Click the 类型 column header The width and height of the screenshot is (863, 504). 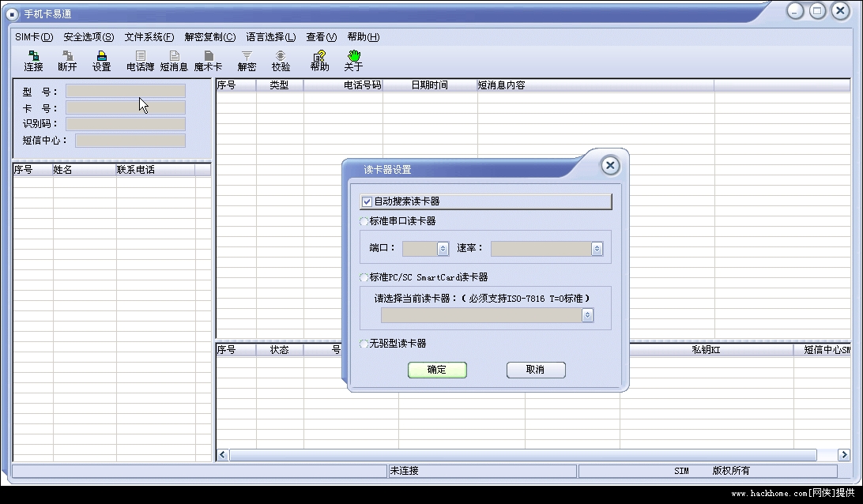pyautogui.click(x=280, y=85)
